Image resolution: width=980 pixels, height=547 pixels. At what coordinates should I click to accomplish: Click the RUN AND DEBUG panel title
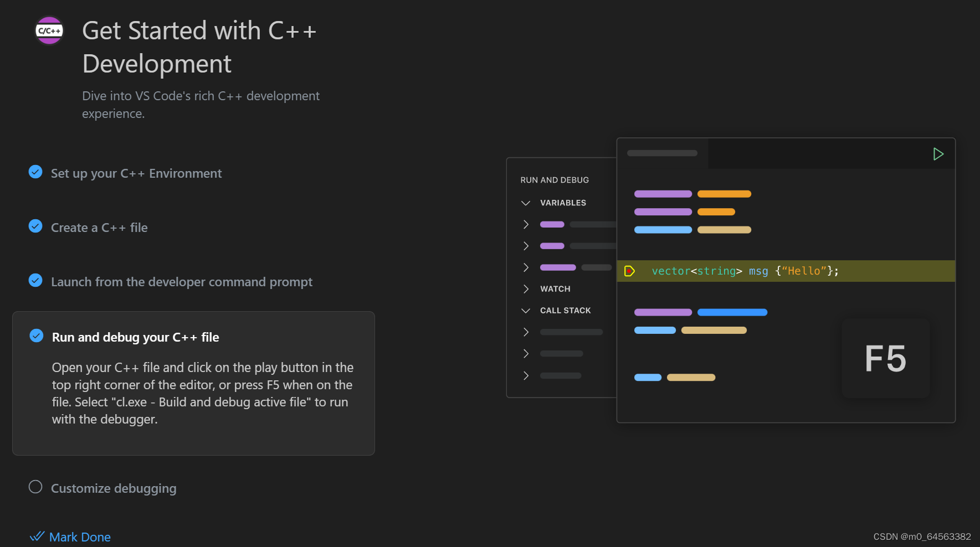coord(555,180)
